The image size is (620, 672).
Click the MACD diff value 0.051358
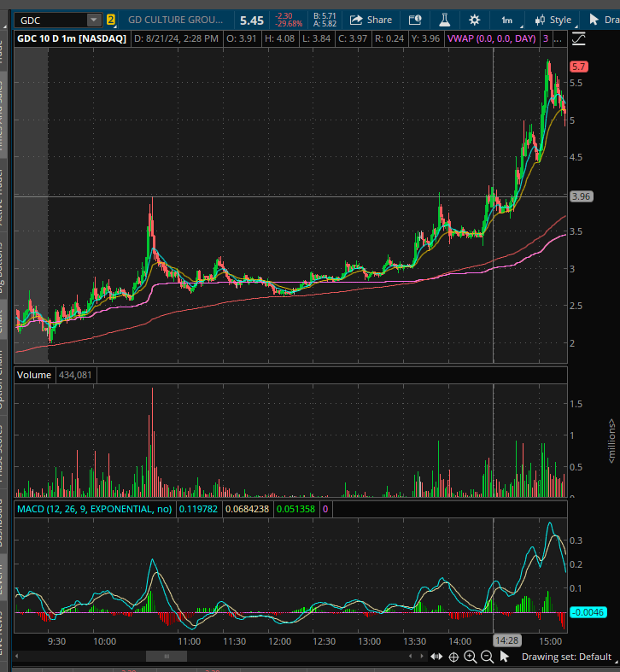pyautogui.click(x=295, y=509)
